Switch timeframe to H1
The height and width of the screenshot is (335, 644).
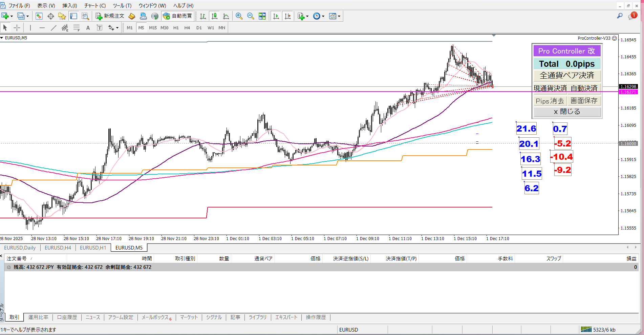coord(176,28)
